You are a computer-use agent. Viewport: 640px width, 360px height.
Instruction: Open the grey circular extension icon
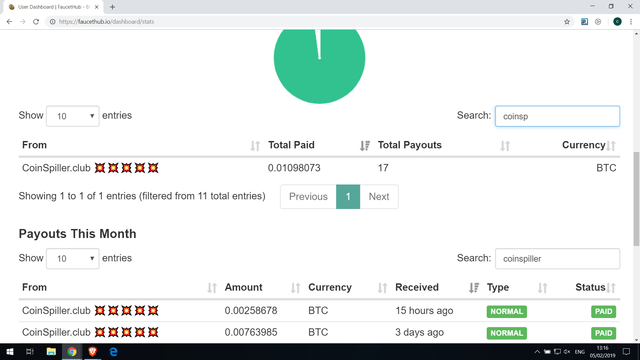pos(598,22)
